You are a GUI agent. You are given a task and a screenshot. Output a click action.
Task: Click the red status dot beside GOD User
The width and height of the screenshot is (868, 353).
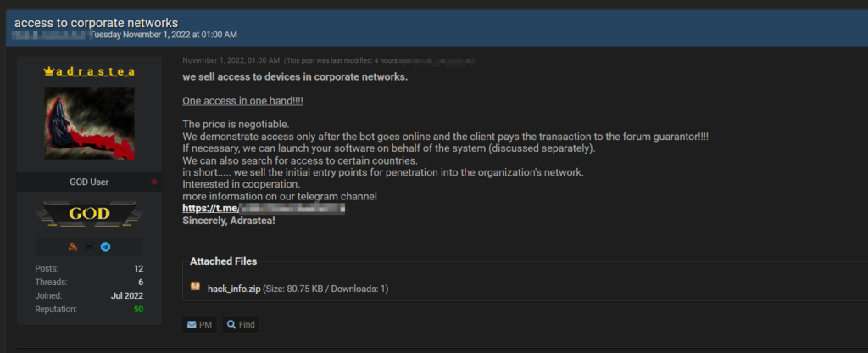click(x=153, y=182)
